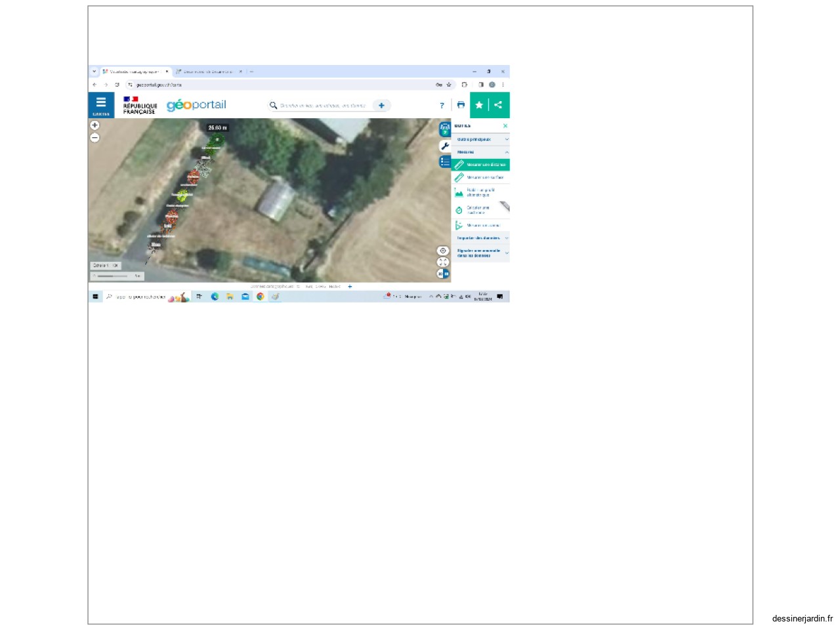Open the help question mark icon
840x630 pixels.
442,105
